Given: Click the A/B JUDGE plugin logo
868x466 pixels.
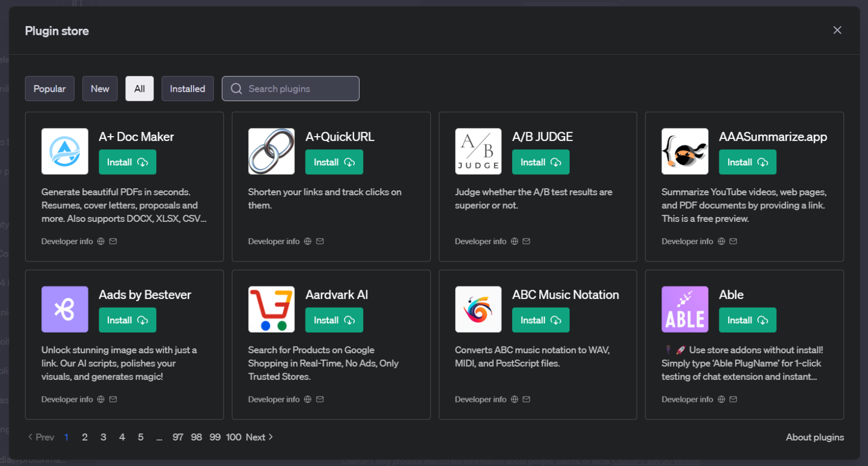Looking at the screenshot, I should tap(478, 151).
